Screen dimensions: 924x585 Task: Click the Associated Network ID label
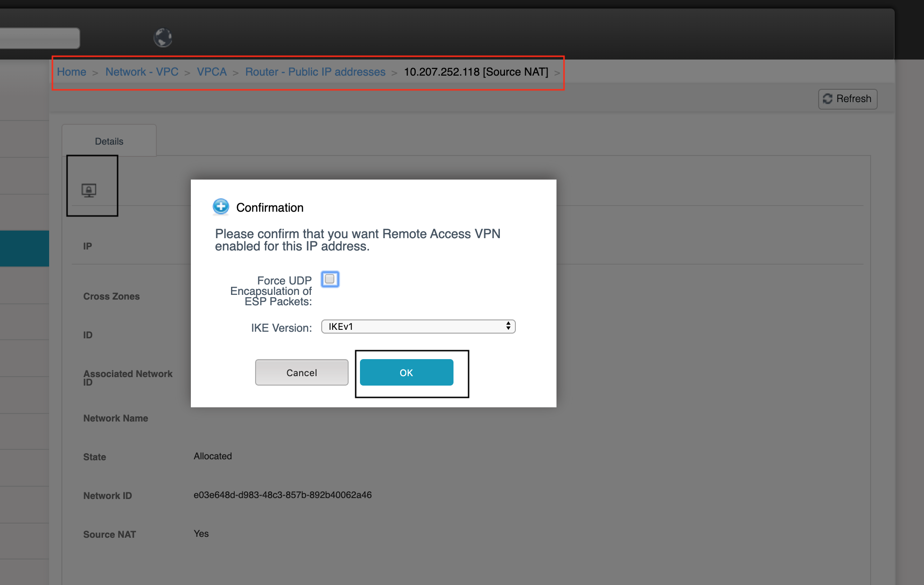pyautogui.click(x=128, y=378)
